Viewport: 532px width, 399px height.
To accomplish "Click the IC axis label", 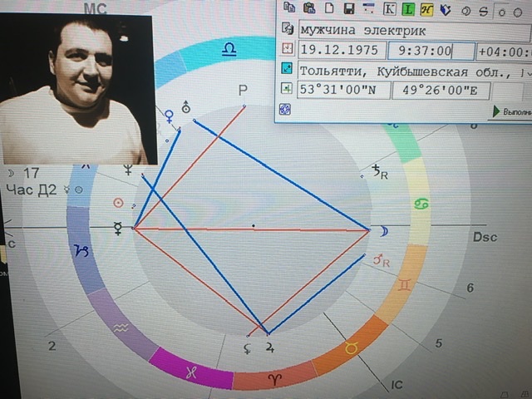I will coord(397,385).
